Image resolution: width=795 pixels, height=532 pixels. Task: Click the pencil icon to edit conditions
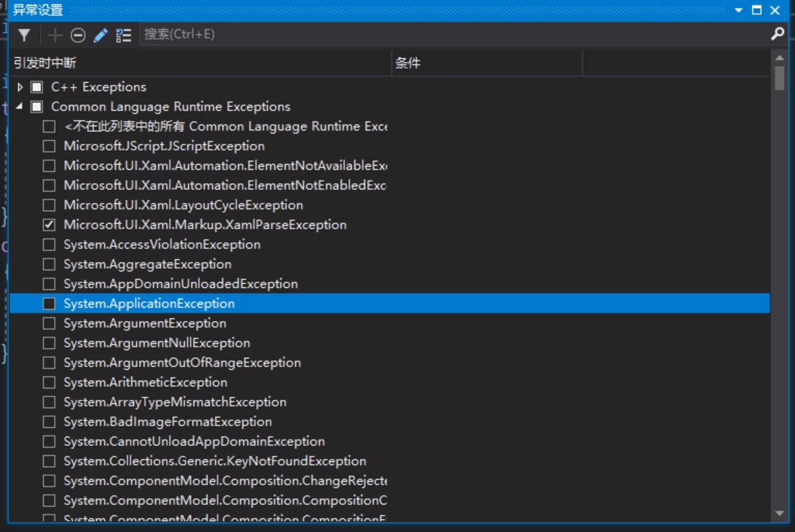point(101,35)
